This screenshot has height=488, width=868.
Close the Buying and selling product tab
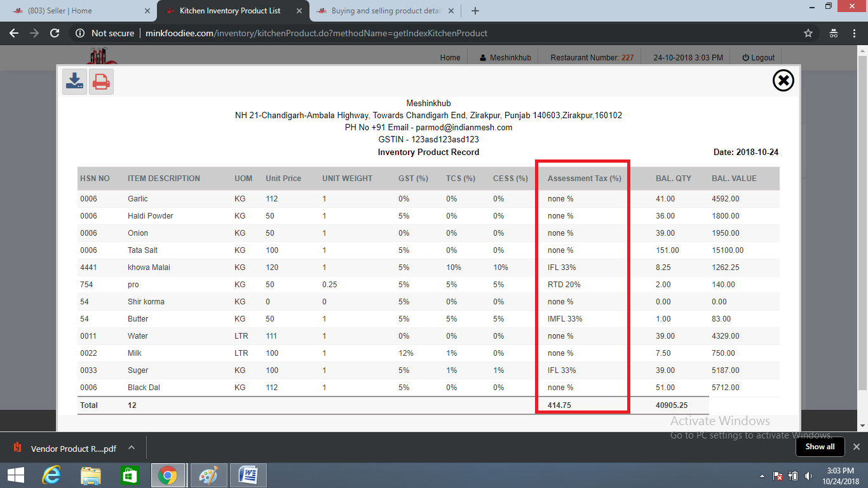[451, 11]
